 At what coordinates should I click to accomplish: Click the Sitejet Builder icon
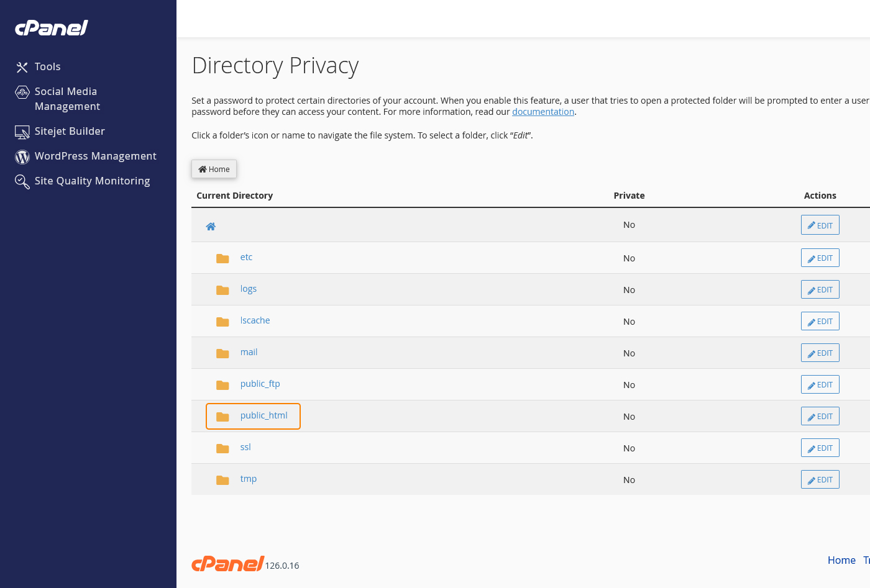pos(22,132)
